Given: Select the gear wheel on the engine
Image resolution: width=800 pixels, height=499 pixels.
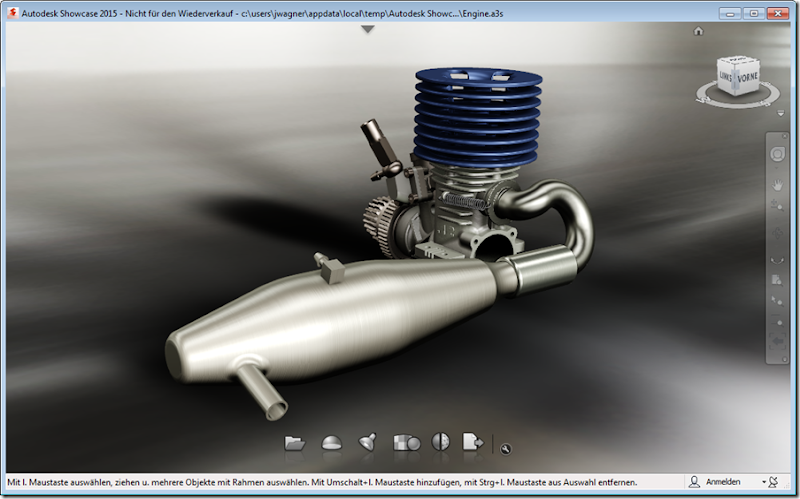Looking at the screenshot, I should [379, 226].
